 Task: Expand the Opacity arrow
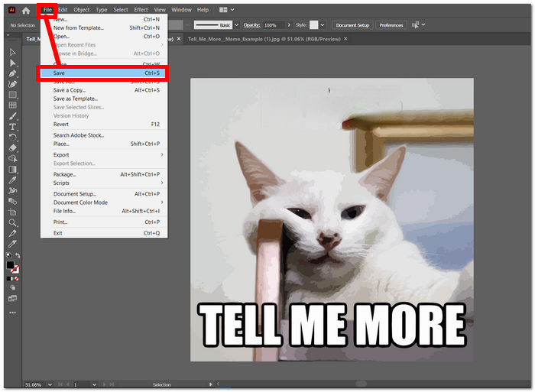289,25
